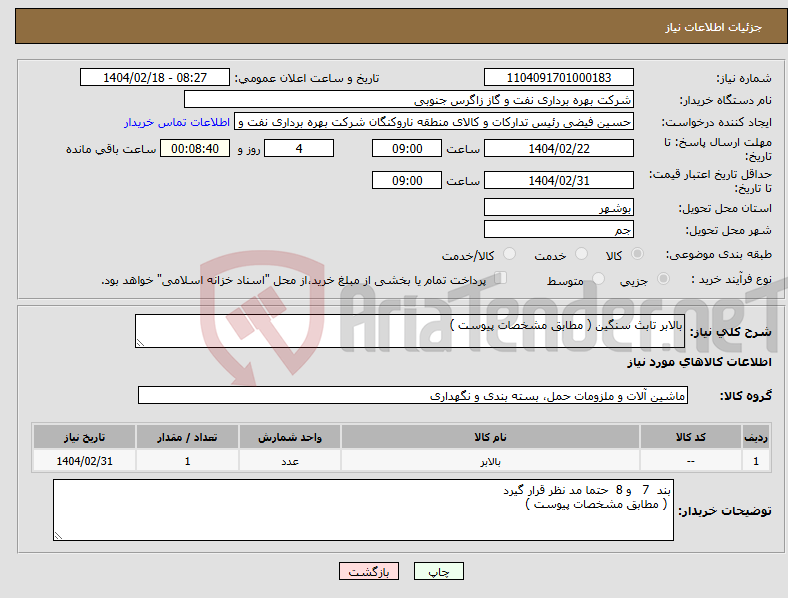Click the delivery province field بوشهر
This screenshot has height=598, width=788.
click(559, 207)
